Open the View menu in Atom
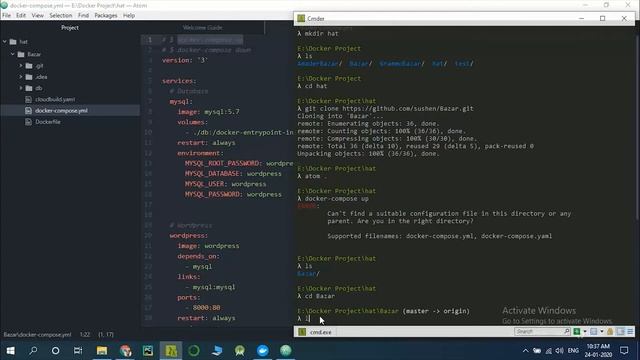 coord(38,16)
